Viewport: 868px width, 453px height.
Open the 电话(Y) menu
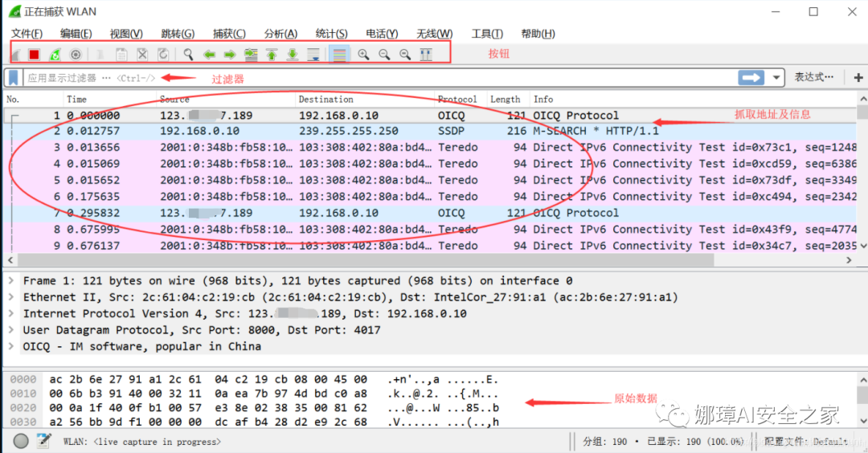click(382, 34)
